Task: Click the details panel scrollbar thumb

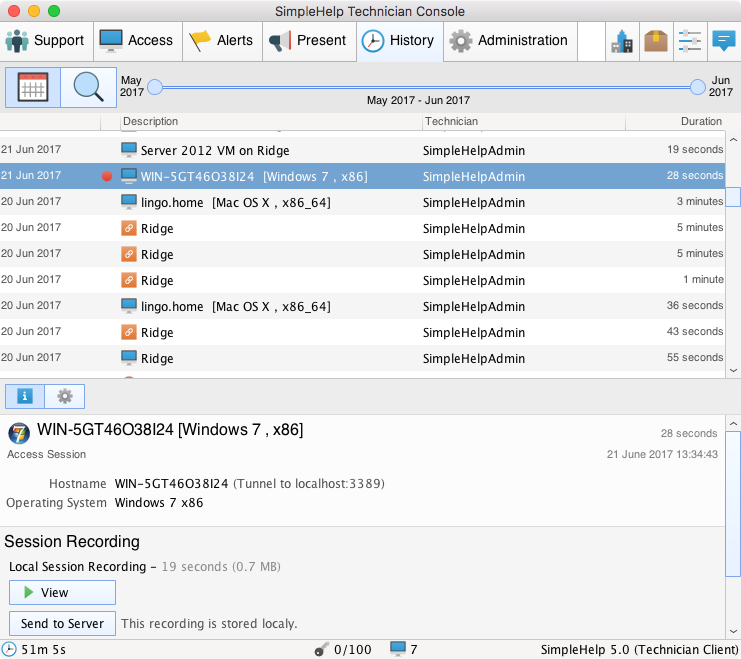Action: click(x=733, y=504)
